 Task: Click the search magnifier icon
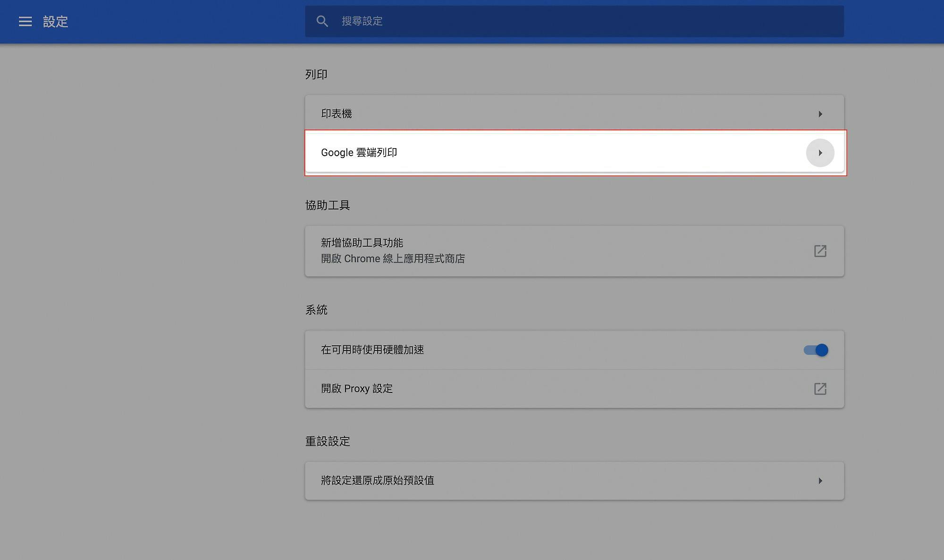click(x=322, y=21)
